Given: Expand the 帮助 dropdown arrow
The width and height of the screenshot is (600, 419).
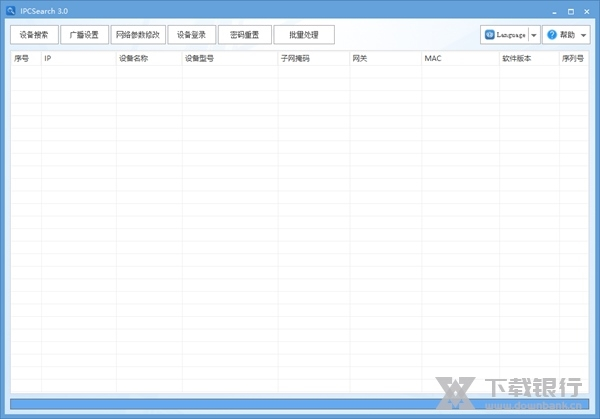Looking at the screenshot, I should tap(583, 35).
